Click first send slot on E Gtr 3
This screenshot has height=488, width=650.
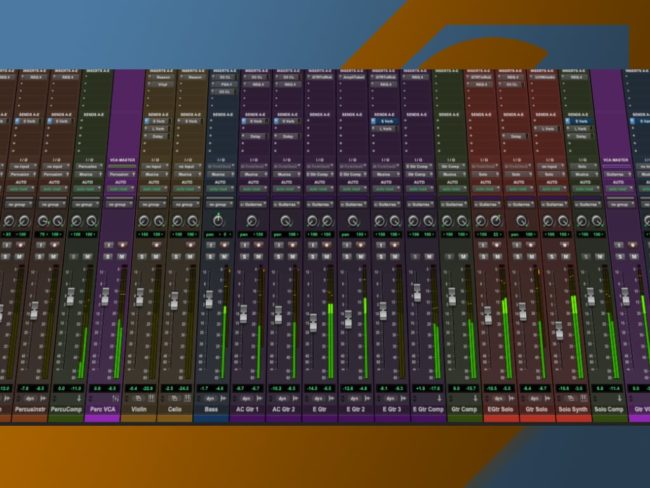click(386, 121)
